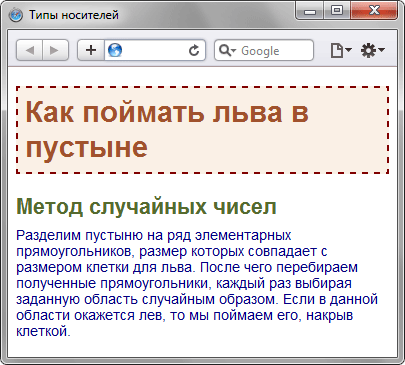Open the page menu dropdown
The width and height of the screenshot is (405, 365).
(341, 50)
